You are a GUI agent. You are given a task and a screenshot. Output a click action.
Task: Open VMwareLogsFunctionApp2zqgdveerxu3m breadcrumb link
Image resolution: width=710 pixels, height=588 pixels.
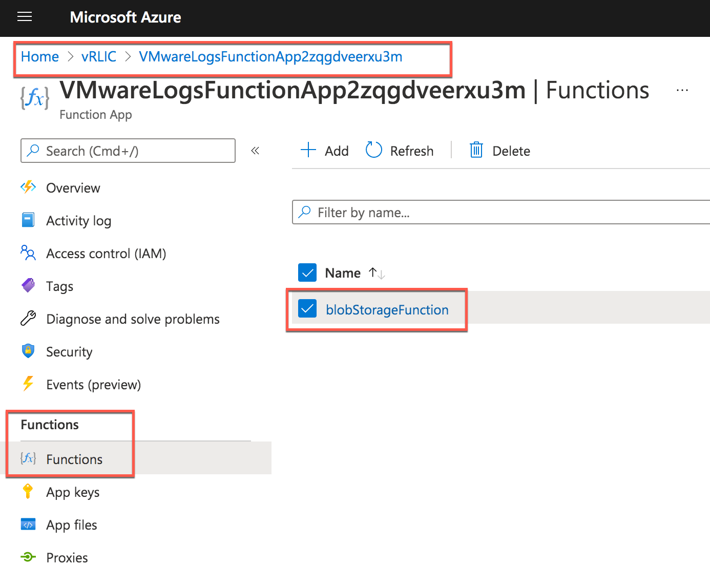coord(270,57)
